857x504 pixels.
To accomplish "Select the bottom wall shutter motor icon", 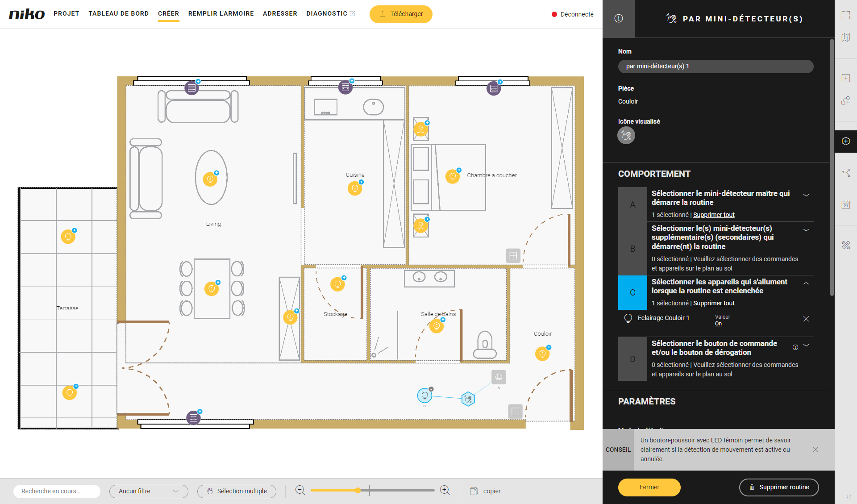I will pyautogui.click(x=193, y=418).
